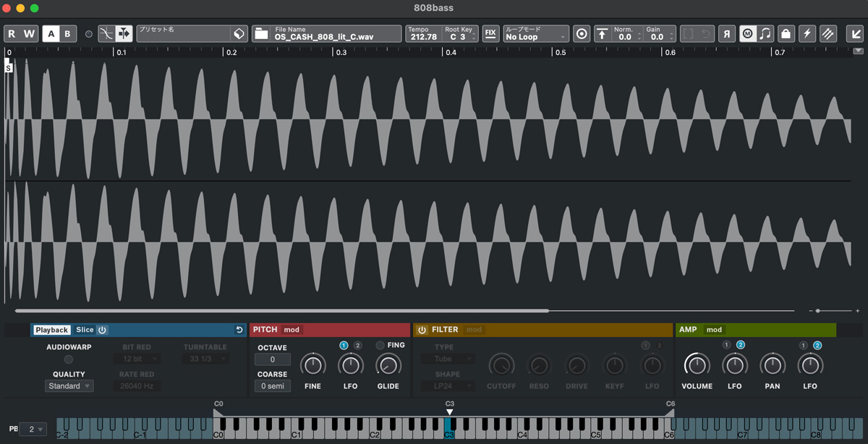This screenshot has width=868, height=444.
Task: Open the PB pitch bend range dropdown
Action: click(33, 428)
